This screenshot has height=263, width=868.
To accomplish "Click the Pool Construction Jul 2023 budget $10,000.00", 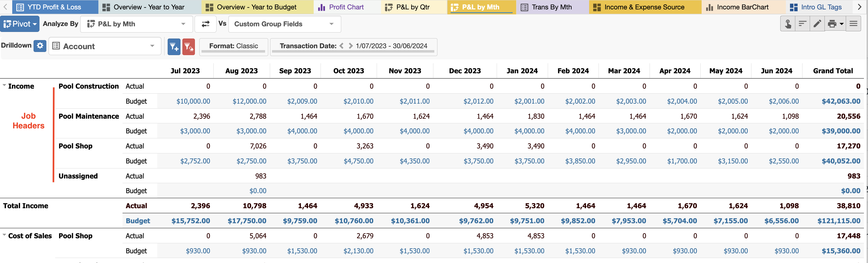I will pyautogui.click(x=193, y=101).
